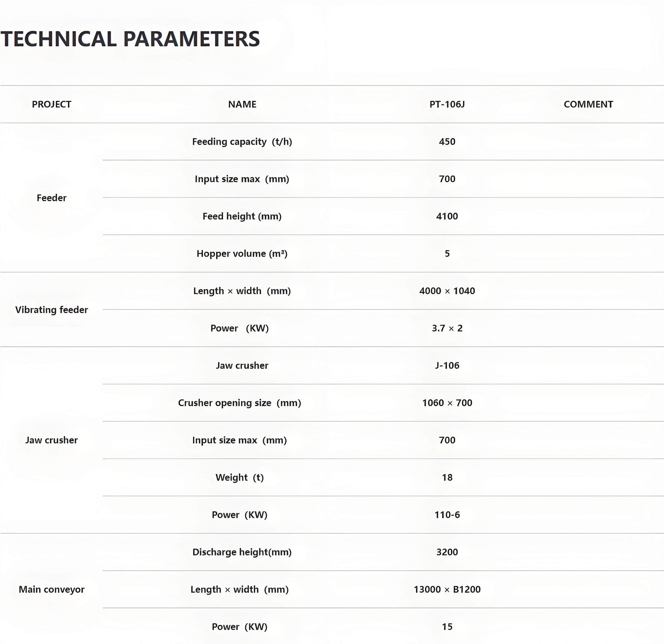Select the PROJECT column header
The height and width of the screenshot is (644, 664).
tap(51, 104)
